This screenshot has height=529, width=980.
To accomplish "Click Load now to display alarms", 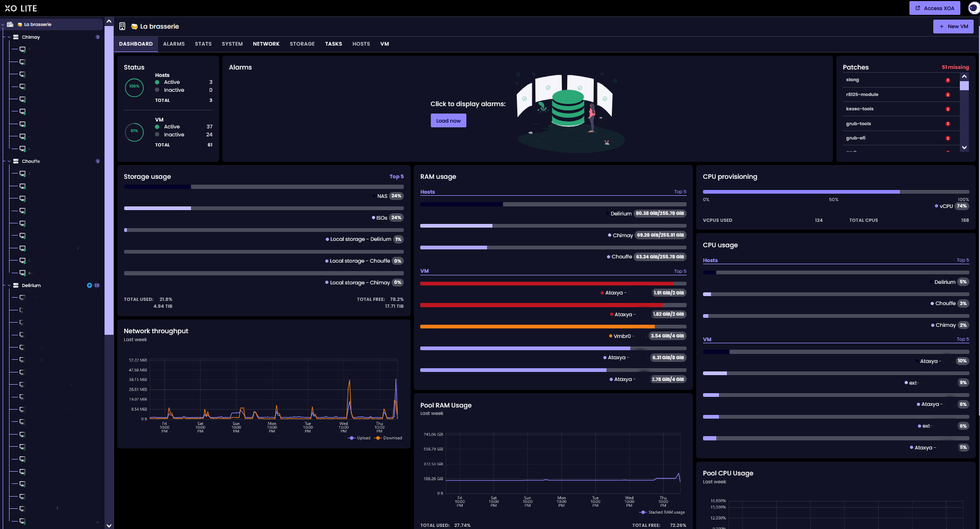I will tap(448, 120).
